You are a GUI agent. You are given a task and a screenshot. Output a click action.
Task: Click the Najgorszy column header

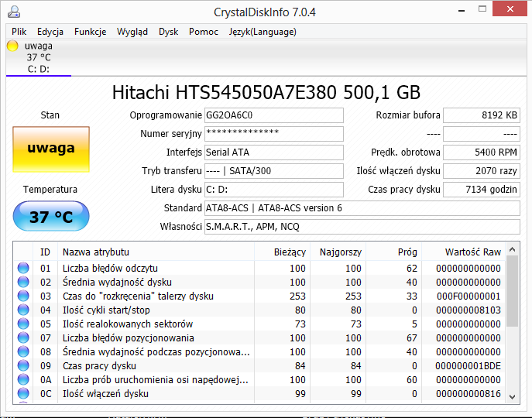(x=338, y=252)
